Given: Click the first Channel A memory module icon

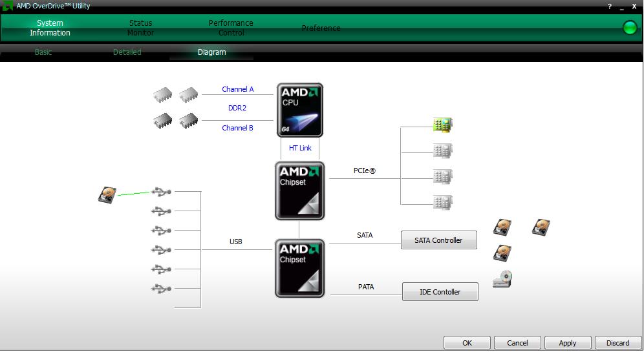Looking at the screenshot, I should (x=163, y=95).
